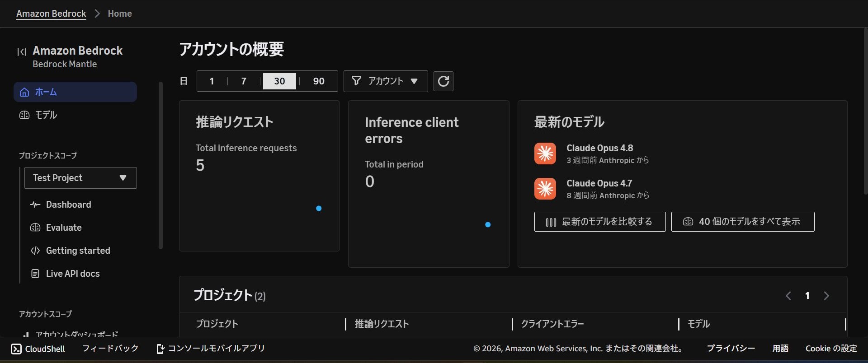
Task: Click the 推論リクエスト chart data point
Action: pyautogui.click(x=319, y=209)
